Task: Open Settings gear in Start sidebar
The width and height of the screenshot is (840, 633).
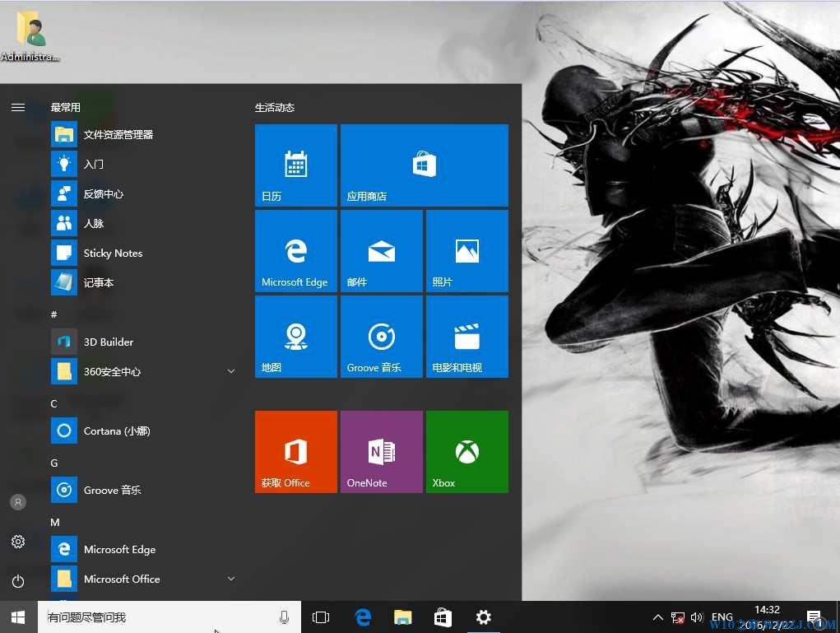Action: [18, 542]
